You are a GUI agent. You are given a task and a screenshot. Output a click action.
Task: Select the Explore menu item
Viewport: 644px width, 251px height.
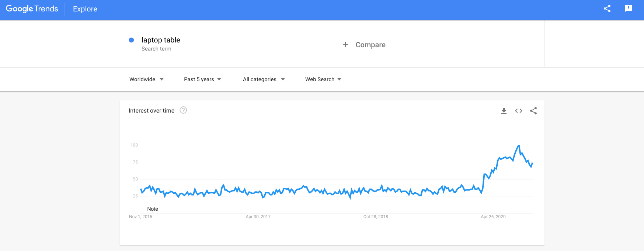[85, 9]
